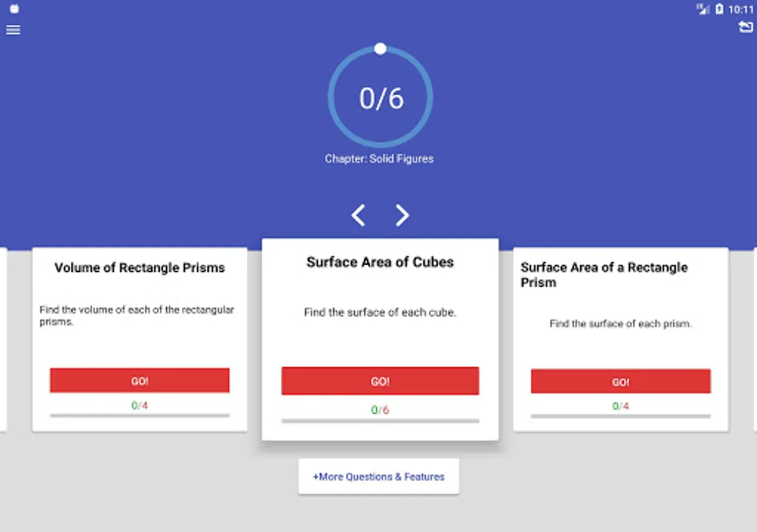The height and width of the screenshot is (532, 757).
Task: Click the progress bar under the 0/6 score
Action: click(x=380, y=421)
